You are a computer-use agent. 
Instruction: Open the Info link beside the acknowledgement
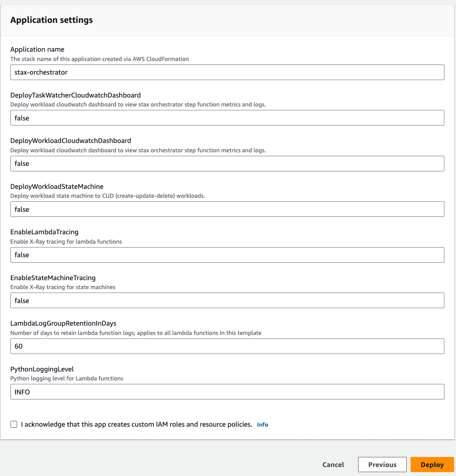pos(263,425)
